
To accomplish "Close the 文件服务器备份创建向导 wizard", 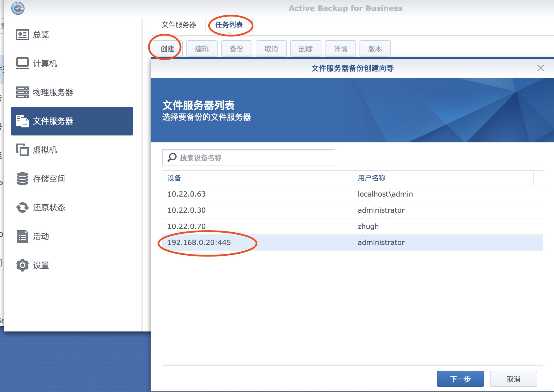I will 540,68.
